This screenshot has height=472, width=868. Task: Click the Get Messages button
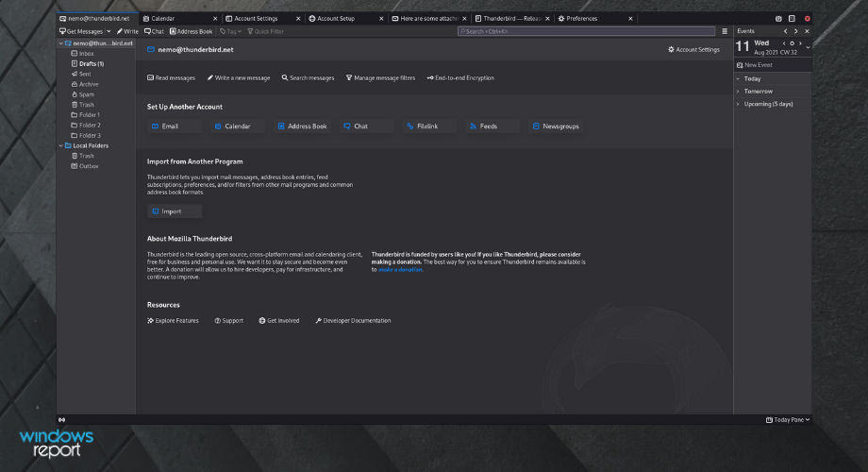pyautogui.click(x=81, y=31)
